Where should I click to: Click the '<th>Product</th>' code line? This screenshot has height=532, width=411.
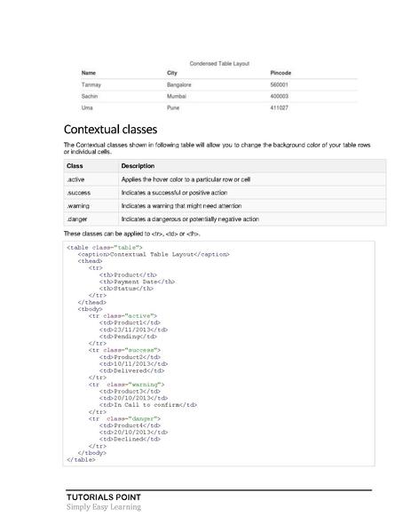pos(128,274)
